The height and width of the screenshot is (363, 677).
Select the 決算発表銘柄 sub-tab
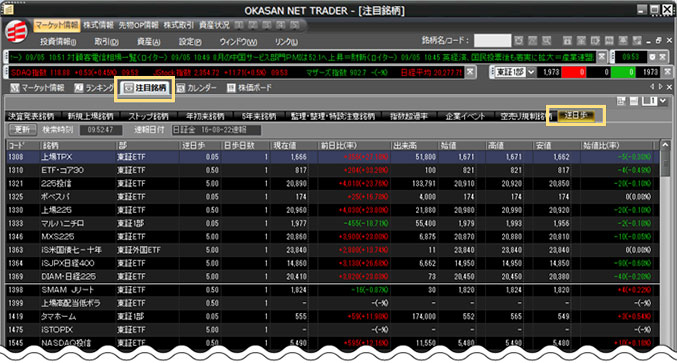coord(32,116)
